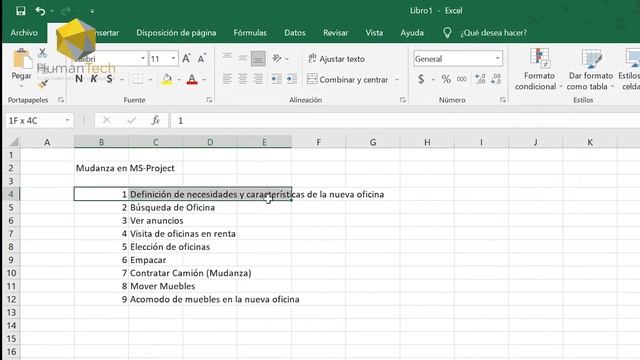This screenshot has height=360, width=640.
Task: Open fill color dropdown arrow
Action: pyautogui.click(x=179, y=80)
